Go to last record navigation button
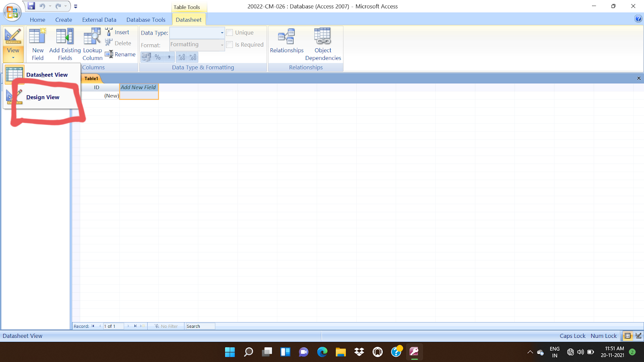644x362 pixels. [x=135, y=326]
